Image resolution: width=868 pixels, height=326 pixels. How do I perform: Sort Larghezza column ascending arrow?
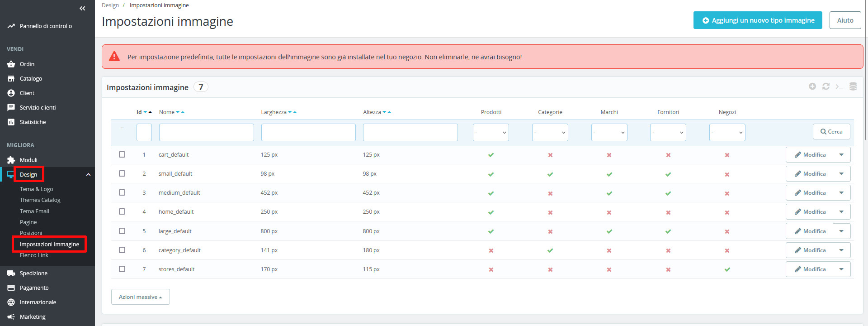(x=295, y=112)
